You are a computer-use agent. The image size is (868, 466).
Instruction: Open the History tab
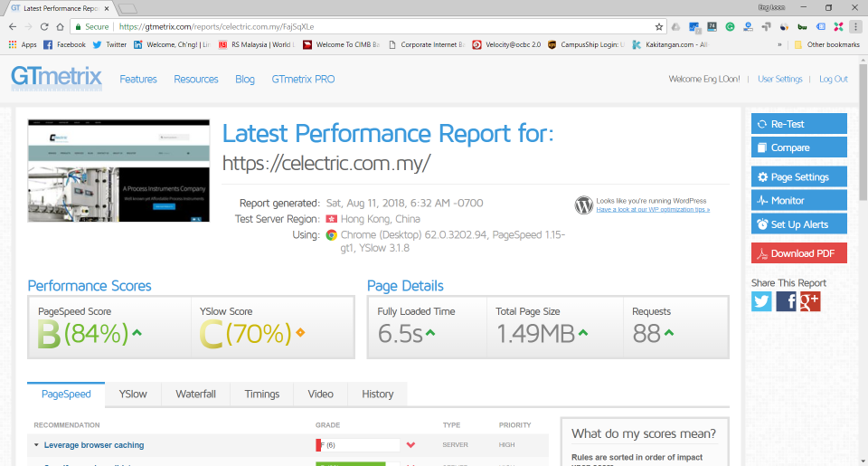coord(378,394)
